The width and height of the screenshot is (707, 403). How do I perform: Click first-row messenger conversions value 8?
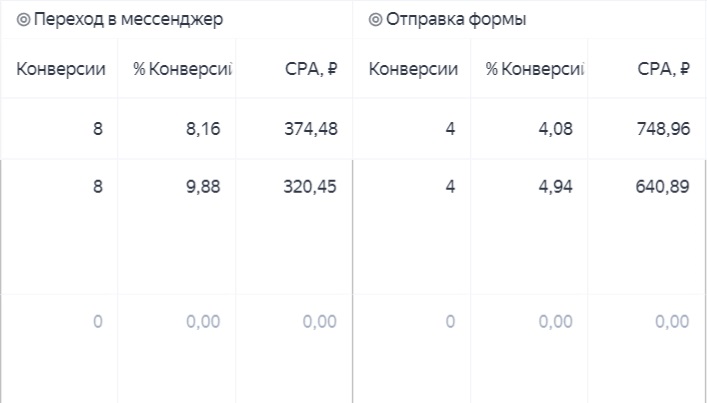point(98,129)
